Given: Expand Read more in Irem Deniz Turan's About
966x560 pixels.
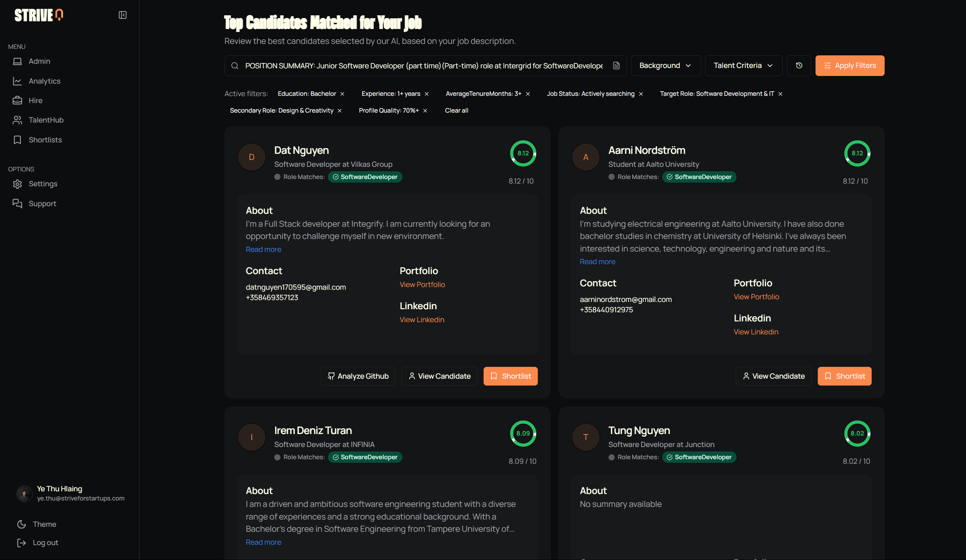Looking at the screenshot, I should (x=263, y=542).
